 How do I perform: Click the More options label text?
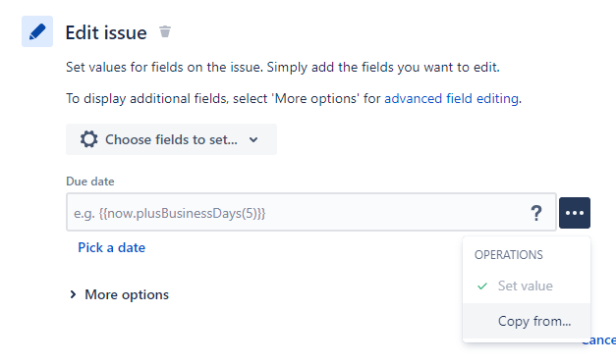pyautogui.click(x=127, y=294)
